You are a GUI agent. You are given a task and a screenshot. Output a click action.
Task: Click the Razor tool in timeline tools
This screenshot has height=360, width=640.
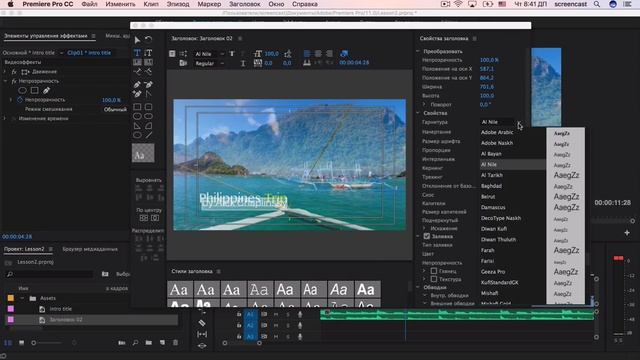[x=202, y=323]
